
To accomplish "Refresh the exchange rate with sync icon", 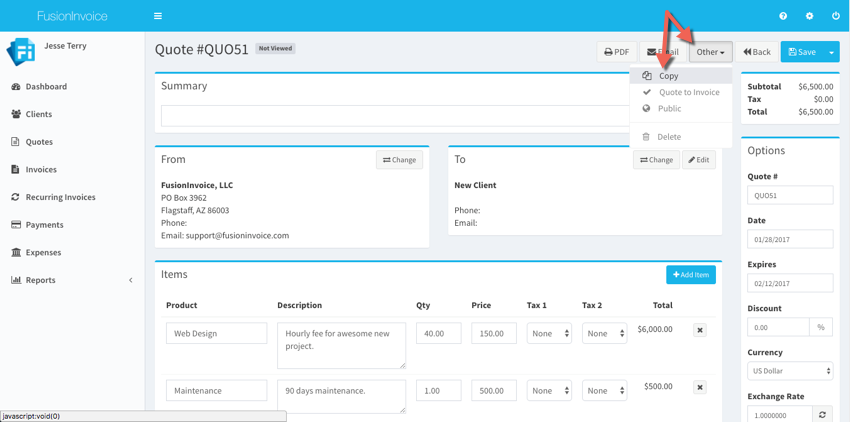I will pos(822,414).
